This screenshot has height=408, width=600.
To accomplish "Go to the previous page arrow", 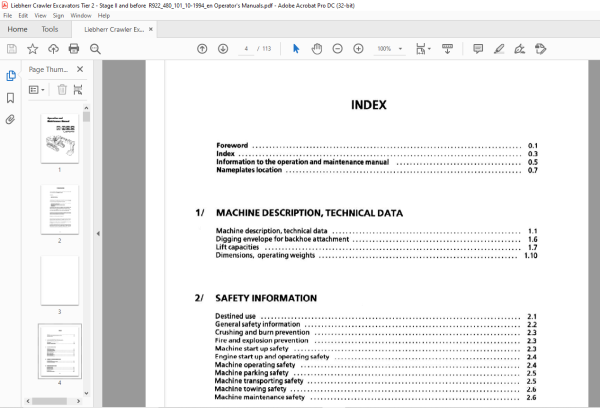I will [x=202, y=49].
